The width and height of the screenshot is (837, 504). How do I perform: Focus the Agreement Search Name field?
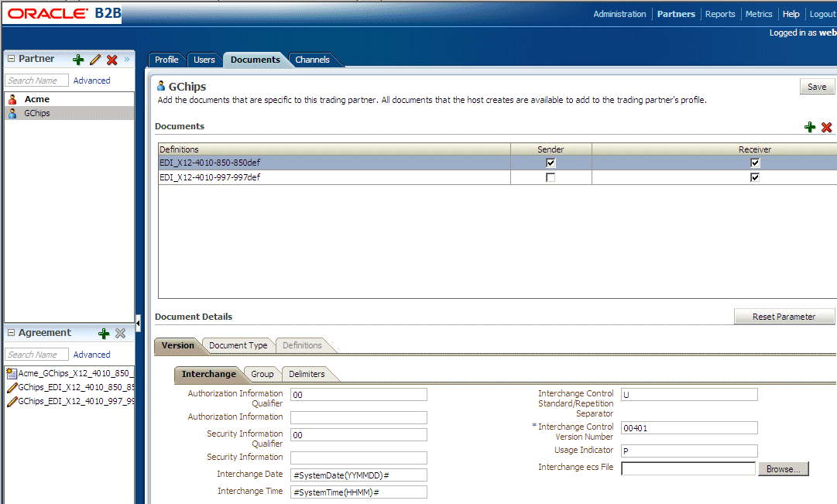click(x=37, y=354)
